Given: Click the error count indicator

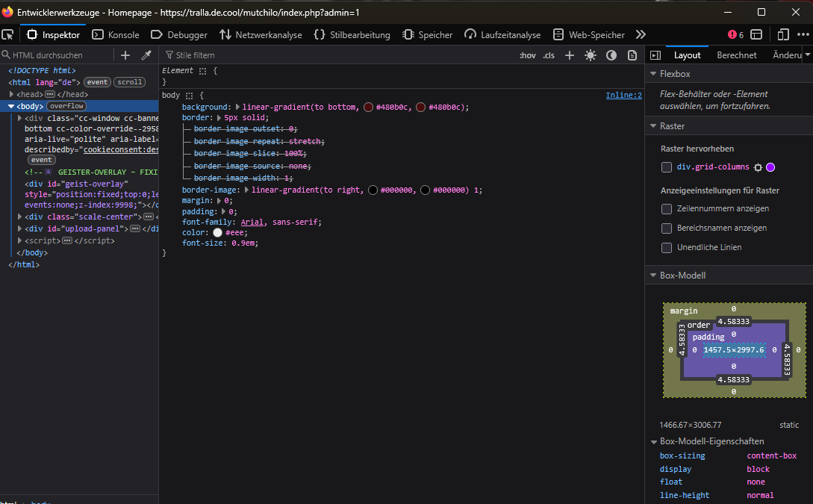Looking at the screenshot, I should (735, 34).
